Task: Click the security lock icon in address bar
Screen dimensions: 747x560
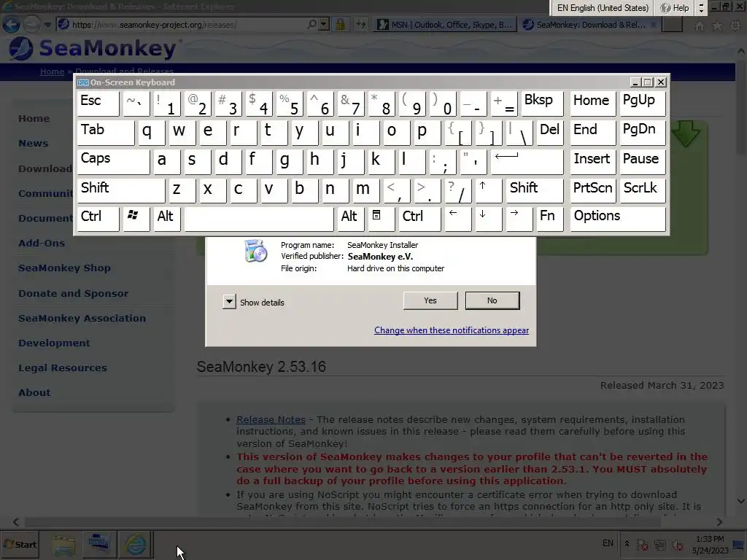Action: [340, 24]
